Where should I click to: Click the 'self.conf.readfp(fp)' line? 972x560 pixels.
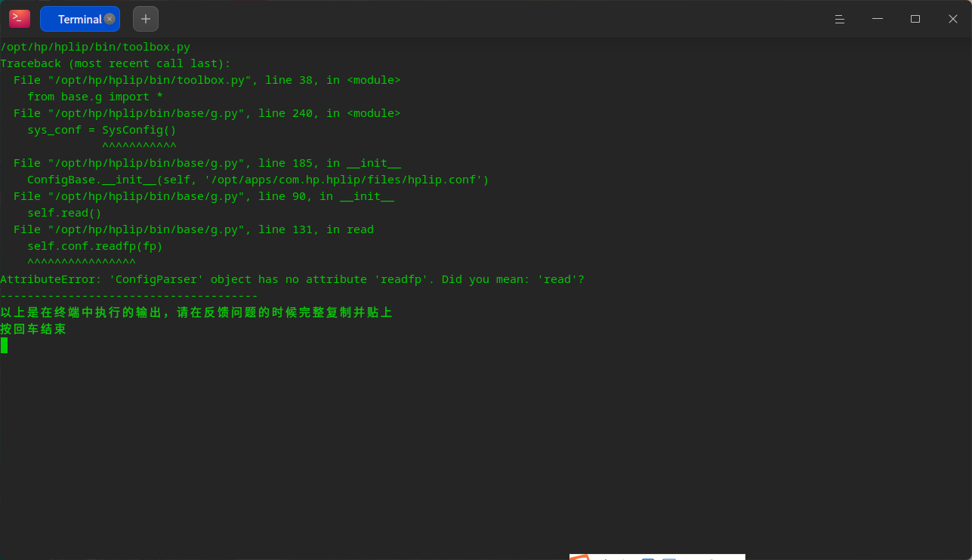[95, 246]
